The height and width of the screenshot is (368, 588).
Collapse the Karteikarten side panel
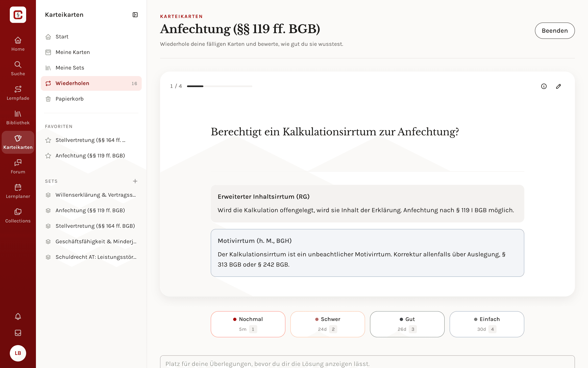click(135, 15)
